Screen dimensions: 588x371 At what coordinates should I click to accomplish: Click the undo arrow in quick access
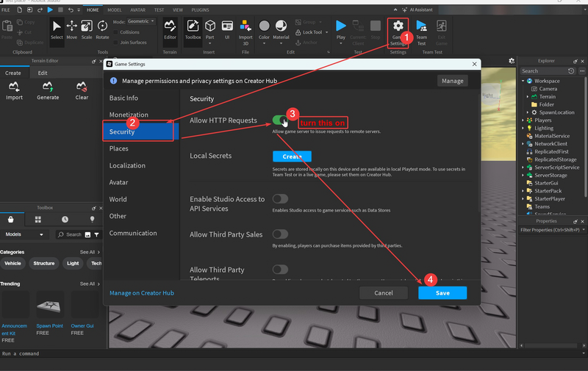(71, 10)
